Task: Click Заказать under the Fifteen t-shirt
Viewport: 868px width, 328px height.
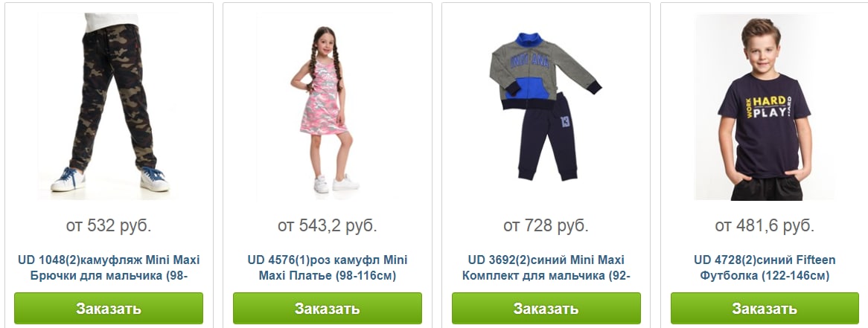Action: coord(765,308)
